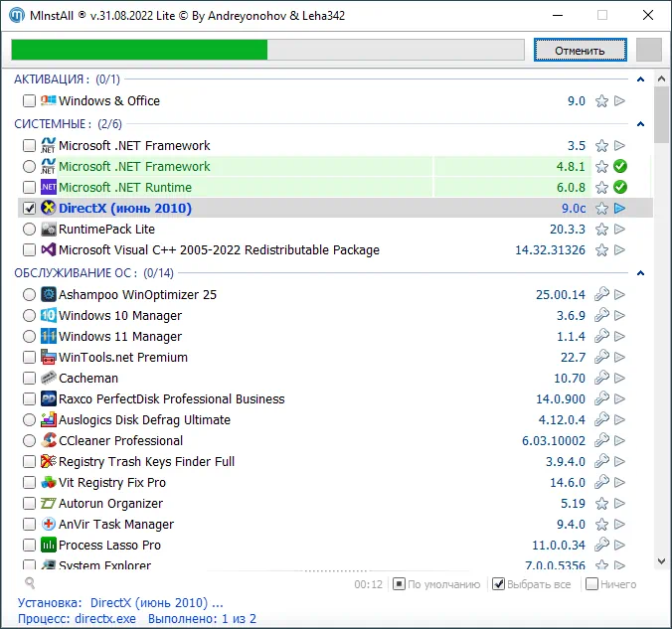Click the vertical scrollbar thumb of the list
The width and height of the screenshot is (672, 629).
pos(661,114)
